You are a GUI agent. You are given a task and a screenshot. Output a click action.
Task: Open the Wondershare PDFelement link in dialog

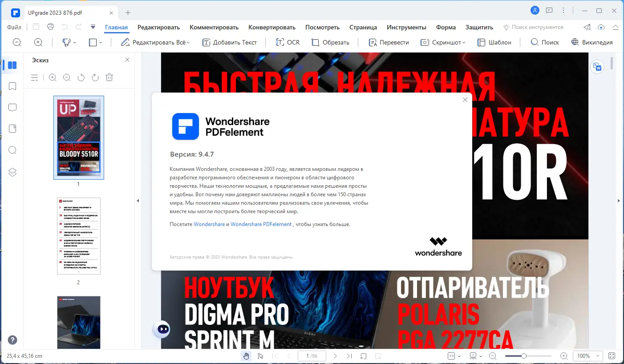(x=261, y=224)
